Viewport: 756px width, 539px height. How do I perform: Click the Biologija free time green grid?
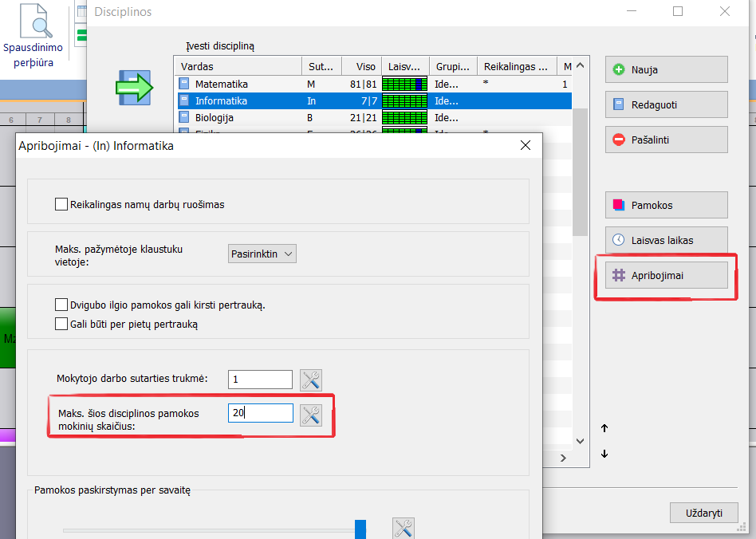pyautogui.click(x=404, y=118)
